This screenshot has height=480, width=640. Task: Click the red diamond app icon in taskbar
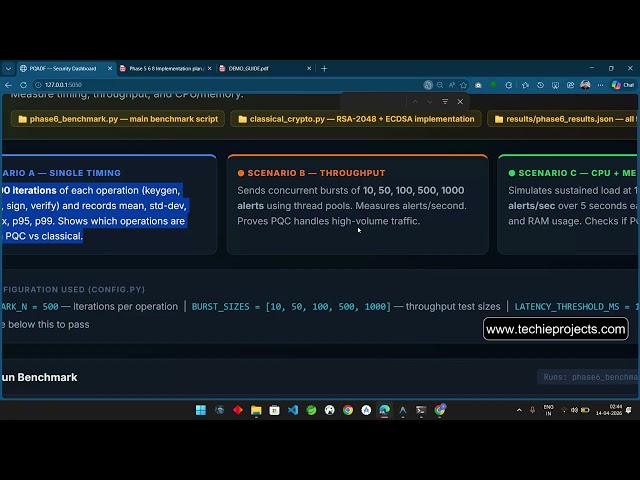point(238,410)
